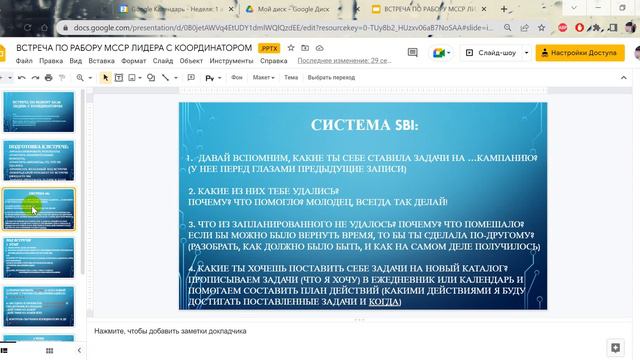Select the arrow cursor Select tool
640x360 pixels.
[x=105, y=78]
